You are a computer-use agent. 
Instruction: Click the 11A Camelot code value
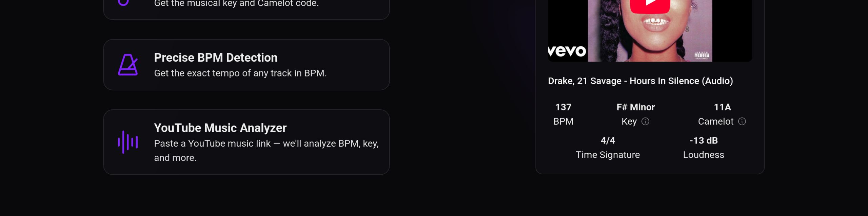(x=722, y=107)
